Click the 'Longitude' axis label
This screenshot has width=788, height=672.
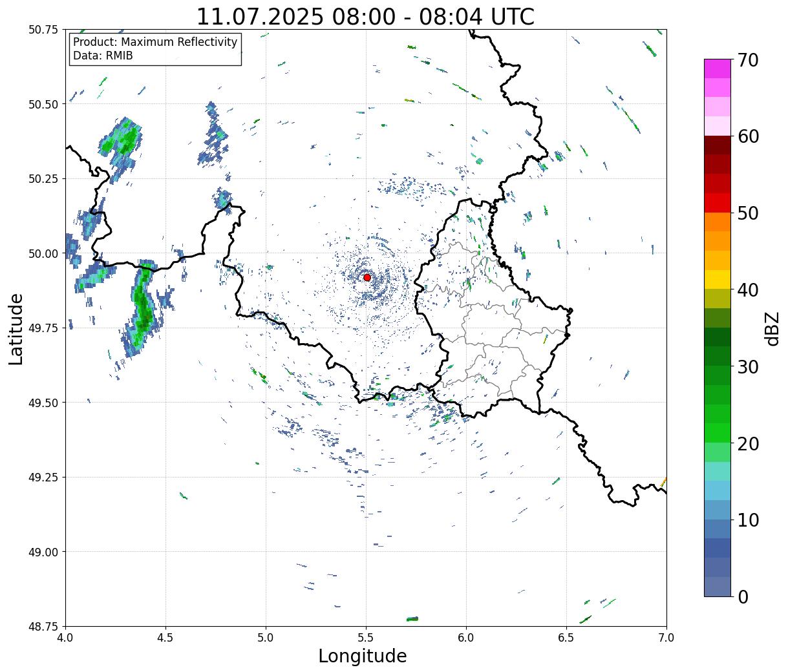click(x=363, y=656)
